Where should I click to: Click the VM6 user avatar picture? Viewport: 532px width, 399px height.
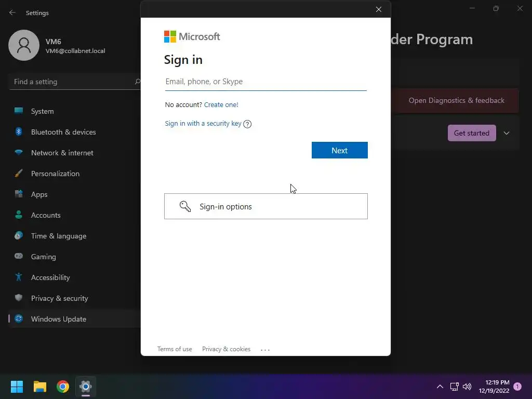(24, 45)
